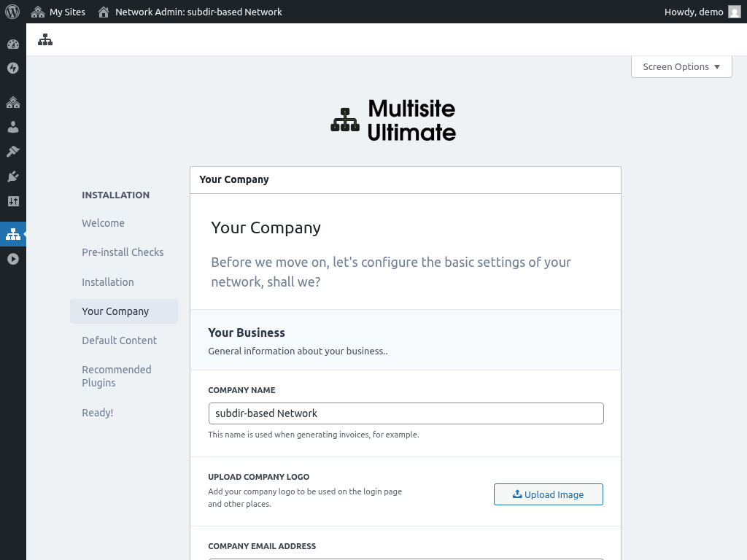Click the network icon in page header
The width and height of the screenshot is (747, 560).
[x=45, y=39]
